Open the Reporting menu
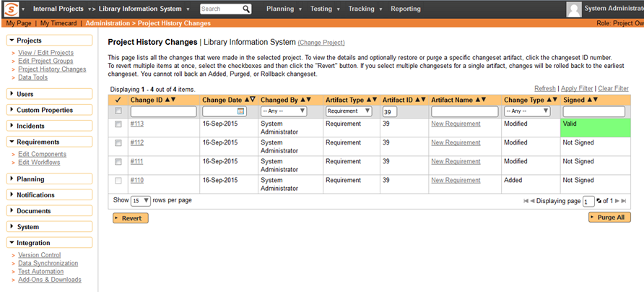 [x=405, y=9]
